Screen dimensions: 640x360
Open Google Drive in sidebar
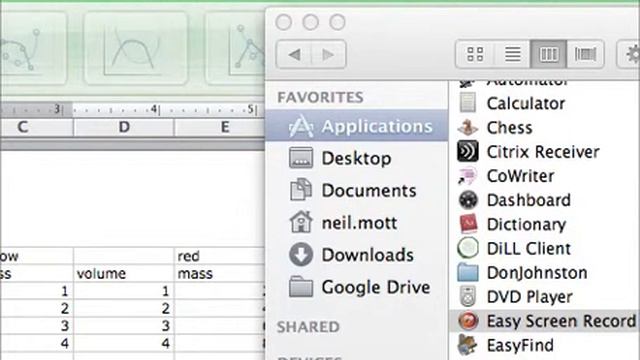[356, 287]
